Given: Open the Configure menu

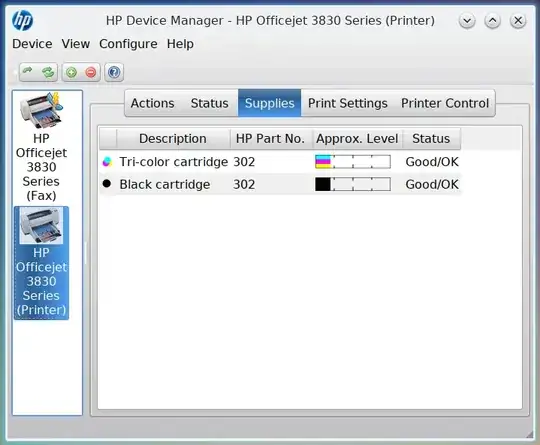Looking at the screenshot, I should click(128, 44).
